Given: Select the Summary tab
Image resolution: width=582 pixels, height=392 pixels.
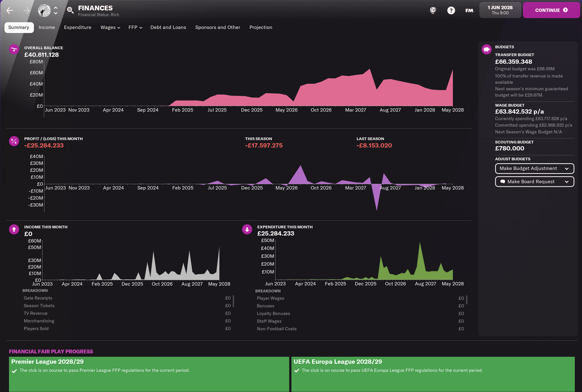Looking at the screenshot, I should click(19, 27).
